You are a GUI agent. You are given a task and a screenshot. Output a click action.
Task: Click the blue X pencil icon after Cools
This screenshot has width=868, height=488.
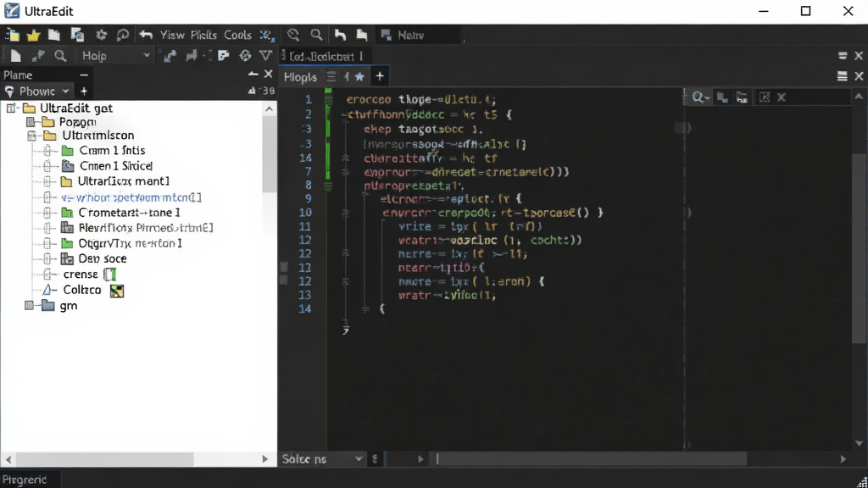(x=267, y=36)
